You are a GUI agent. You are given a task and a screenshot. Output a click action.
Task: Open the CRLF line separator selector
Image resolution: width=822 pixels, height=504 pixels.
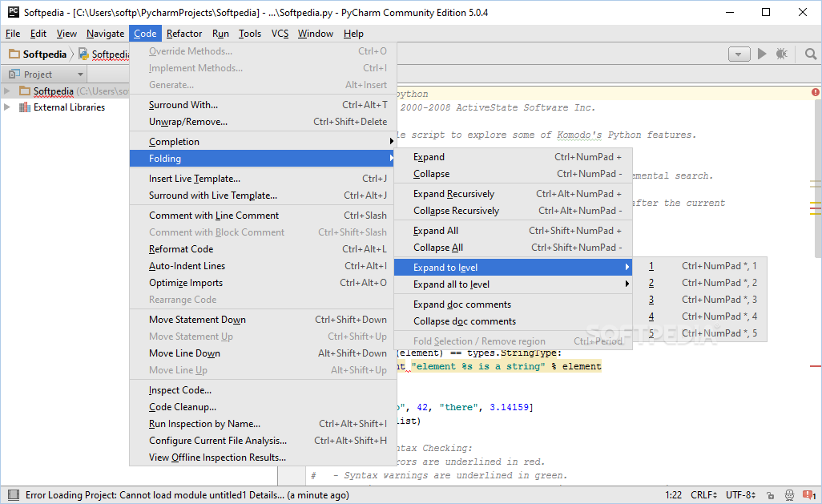pos(703,494)
